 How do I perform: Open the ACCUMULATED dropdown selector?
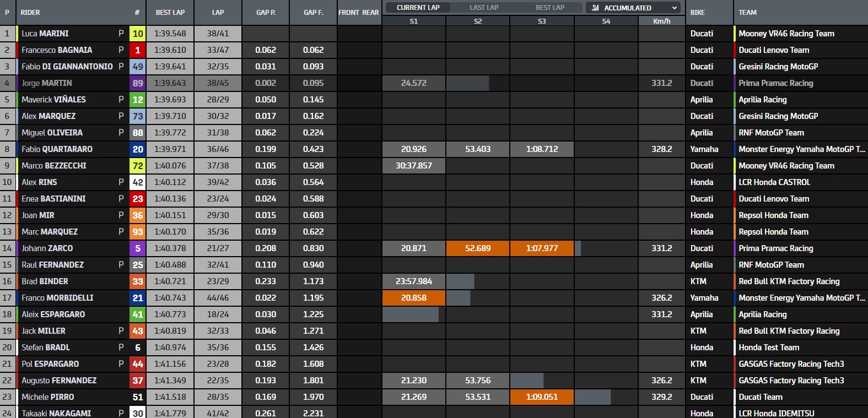tap(634, 8)
